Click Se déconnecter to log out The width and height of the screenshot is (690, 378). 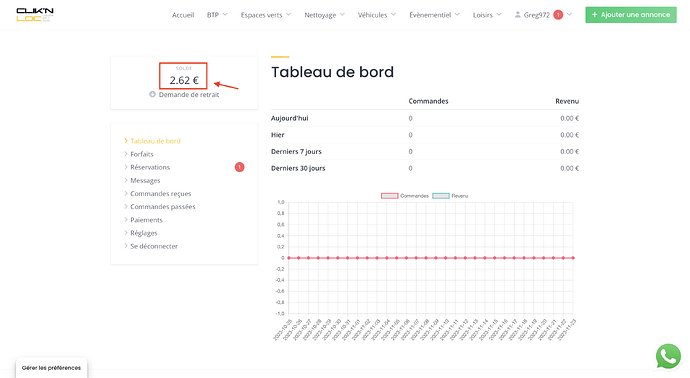[154, 246]
